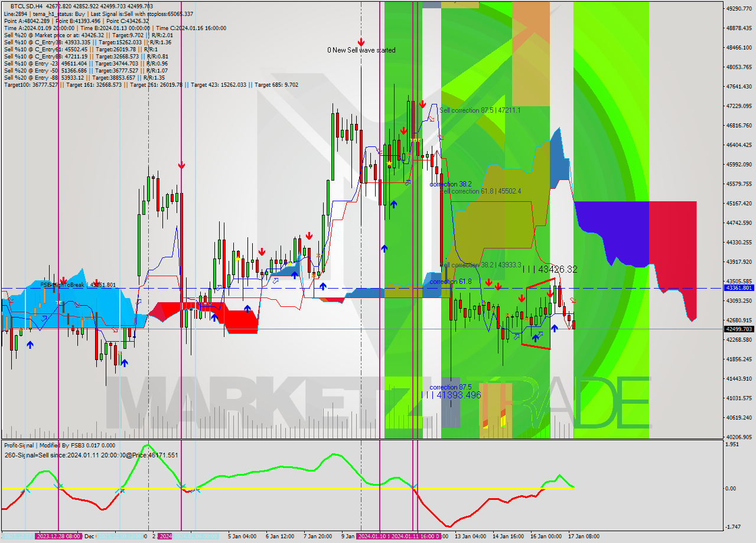This screenshot has height=543, width=756.
Task: Click the '| | | 43426.32' price label
Action: [550, 269]
